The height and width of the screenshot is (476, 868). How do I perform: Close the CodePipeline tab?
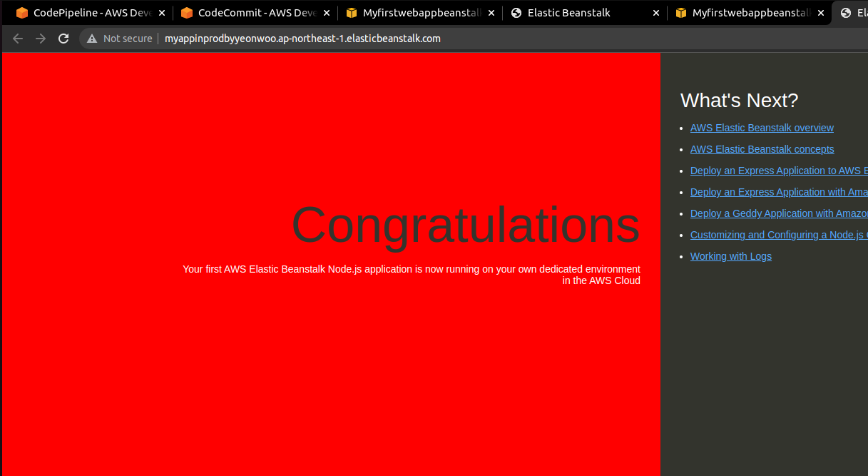[161, 13]
